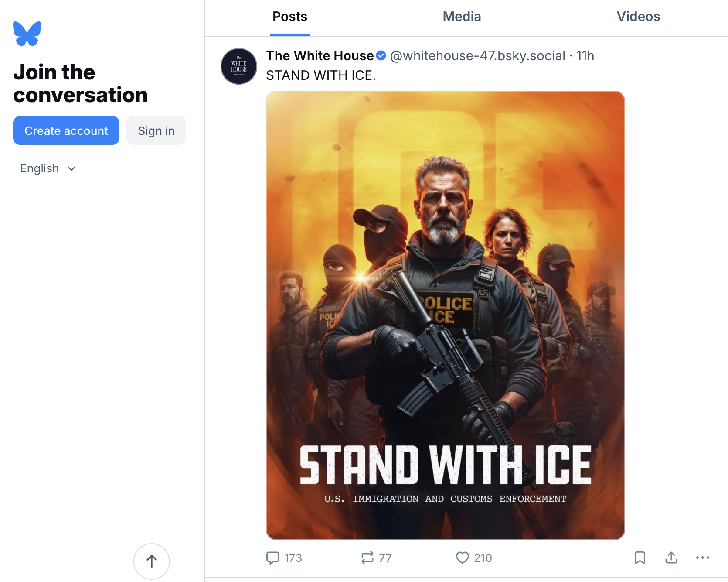Click the blue verified checkmark badge
This screenshot has height=582, width=728.
click(381, 56)
